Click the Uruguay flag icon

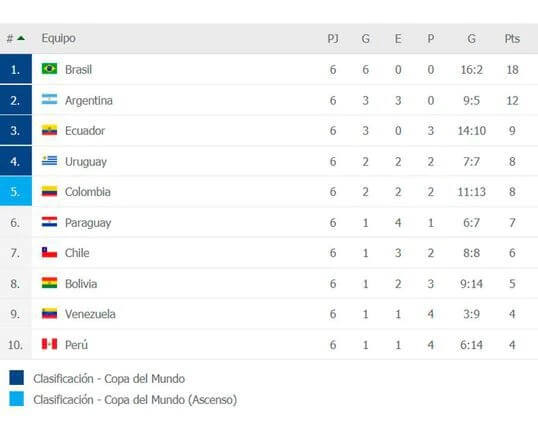[x=49, y=160]
